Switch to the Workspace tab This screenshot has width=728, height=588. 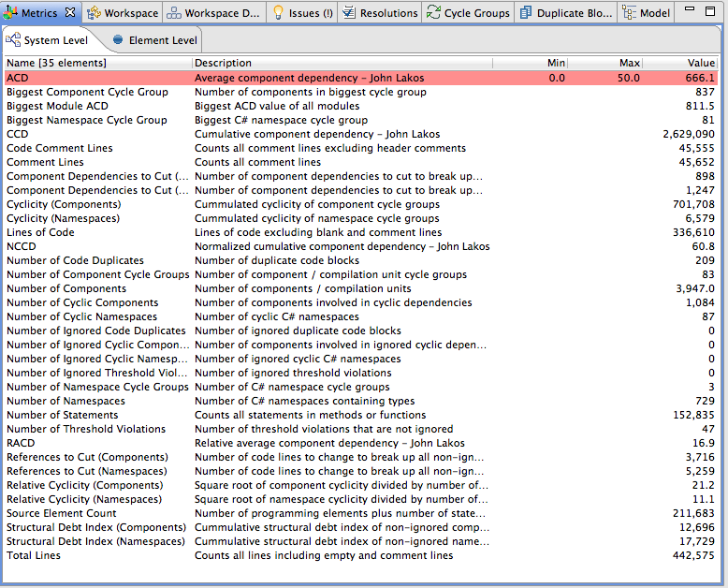123,13
